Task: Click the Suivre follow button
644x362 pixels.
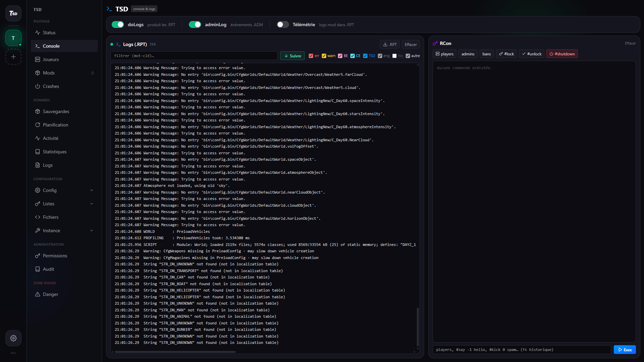Action: (293, 56)
